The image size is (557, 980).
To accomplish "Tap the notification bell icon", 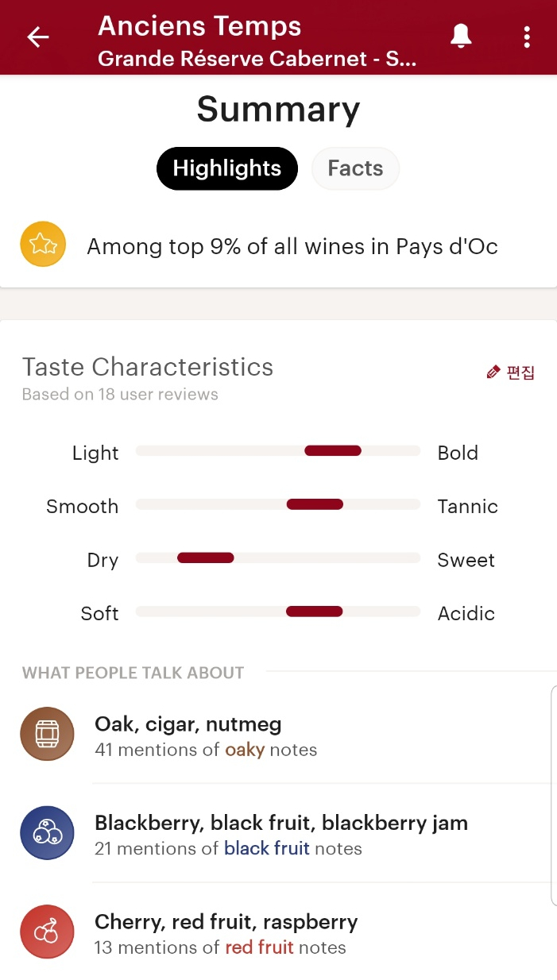I will [462, 37].
